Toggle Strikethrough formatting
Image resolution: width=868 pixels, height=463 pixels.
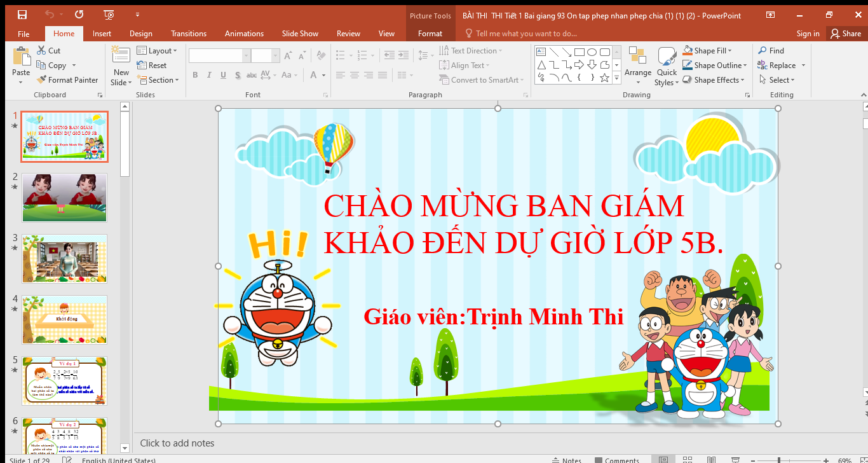tap(252, 75)
